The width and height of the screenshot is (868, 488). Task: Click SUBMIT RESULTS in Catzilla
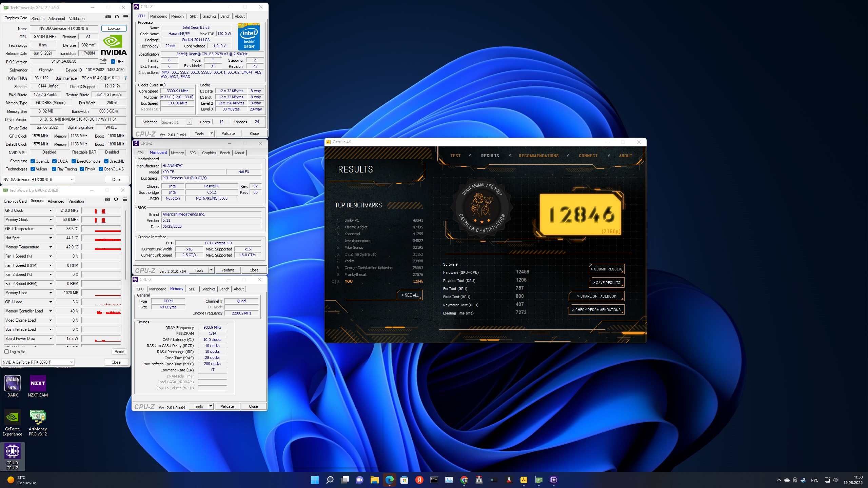click(607, 269)
